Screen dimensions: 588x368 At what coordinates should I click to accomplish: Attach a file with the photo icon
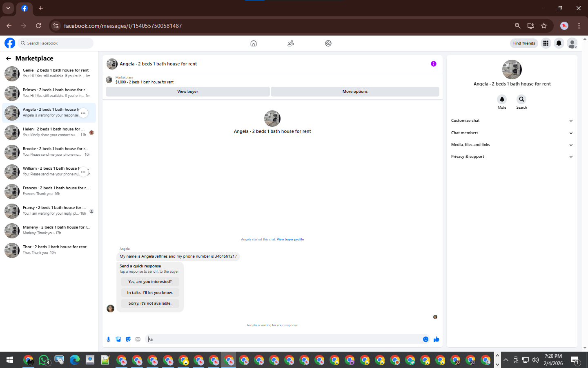(x=118, y=339)
